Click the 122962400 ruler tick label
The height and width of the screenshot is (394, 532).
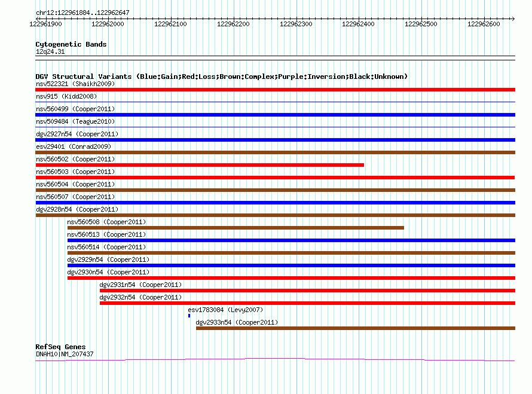click(x=358, y=24)
